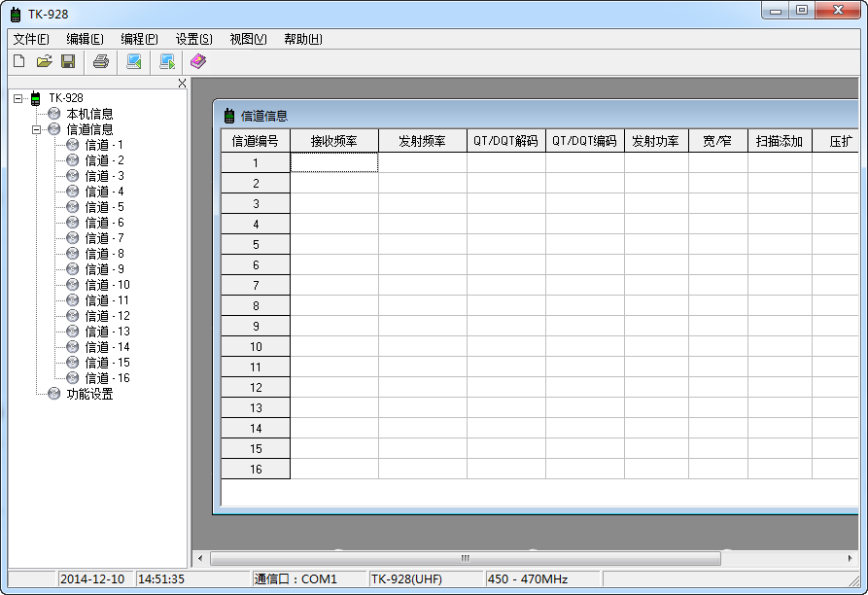This screenshot has height=595, width=868.
Task: Close the left tree panel with X button
Action: point(180,84)
